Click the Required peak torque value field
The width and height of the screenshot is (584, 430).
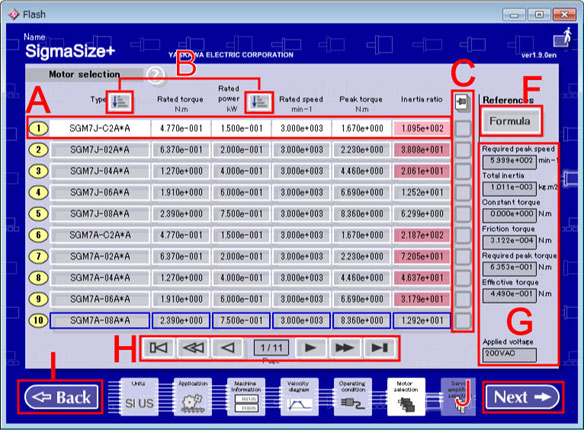pos(510,269)
